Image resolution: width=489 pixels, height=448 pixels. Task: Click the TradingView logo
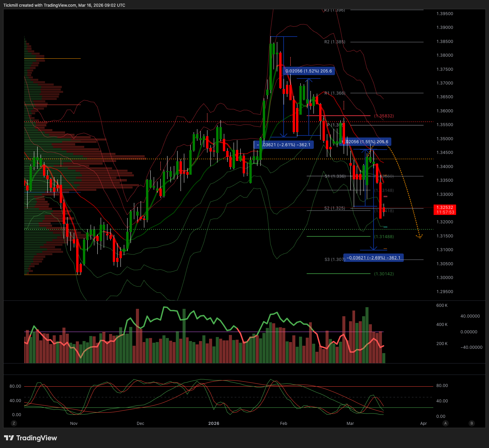pyautogui.click(x=31, y=438)
